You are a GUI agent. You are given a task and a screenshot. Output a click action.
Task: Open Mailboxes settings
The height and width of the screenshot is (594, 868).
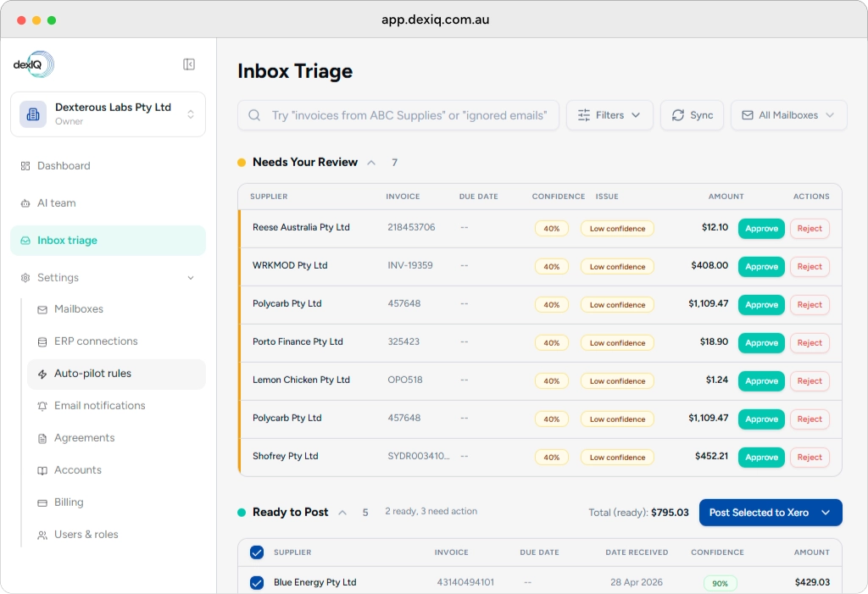pos(116,309)
